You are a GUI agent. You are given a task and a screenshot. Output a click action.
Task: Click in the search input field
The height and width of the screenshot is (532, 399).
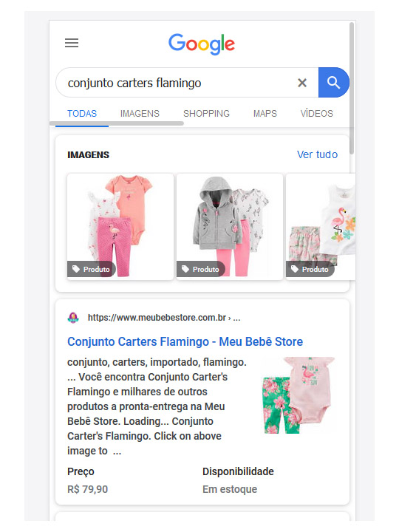[x=177, y=83]
